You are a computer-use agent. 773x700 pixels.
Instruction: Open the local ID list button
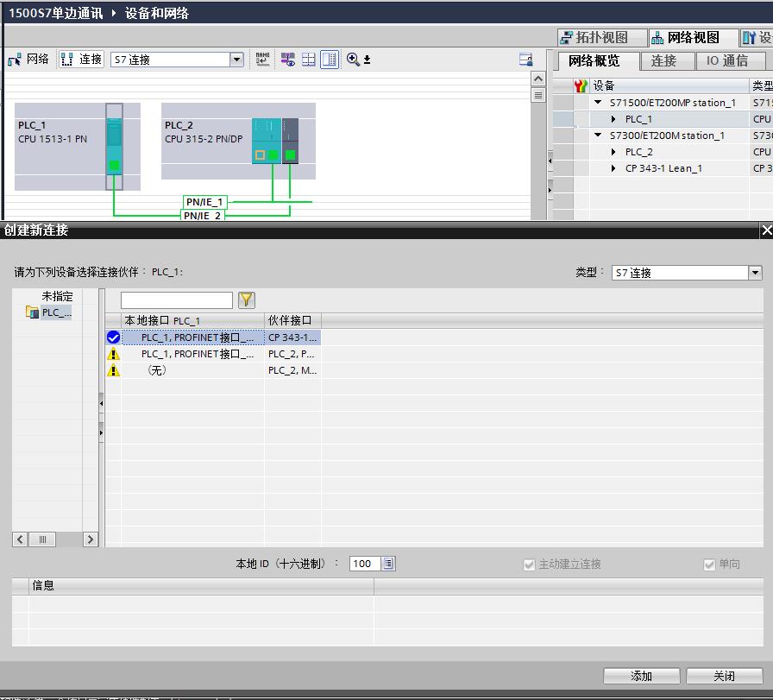(x=388, y=564)
